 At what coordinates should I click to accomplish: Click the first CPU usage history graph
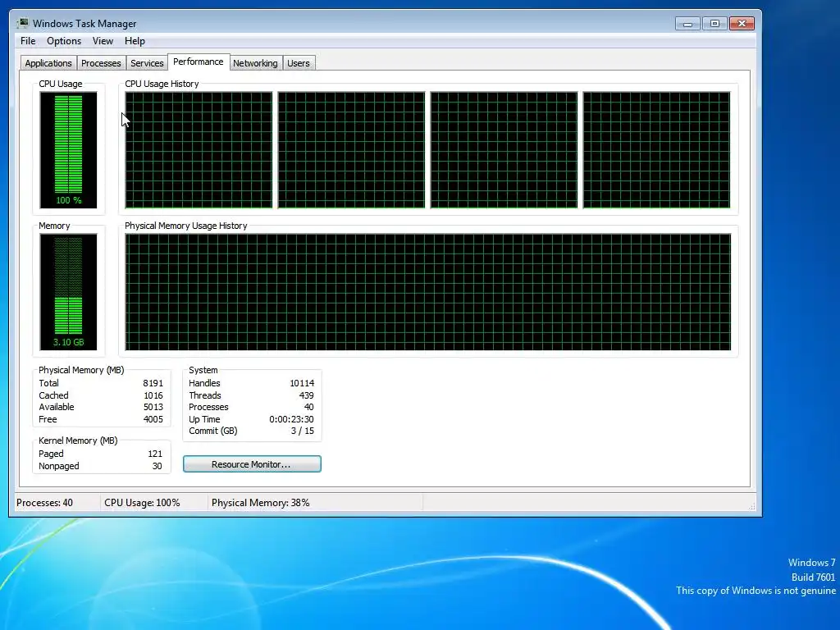pyautogui.click(x=199, y=150)
